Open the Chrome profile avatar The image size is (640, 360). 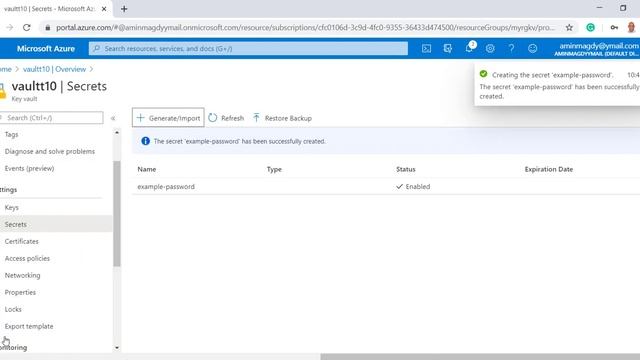click(631, 27)
